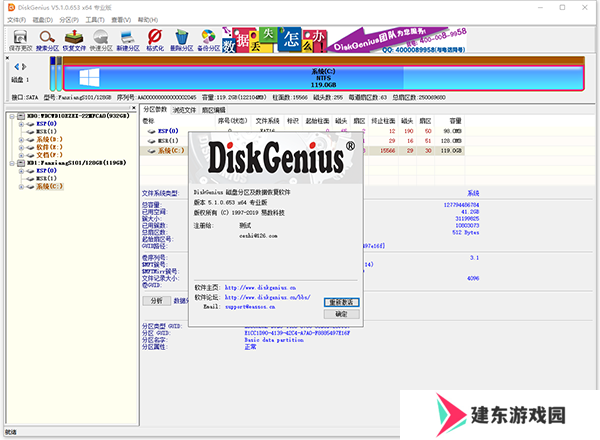Open the 分区(P) menu
The height and width of the screenshot is (440, 600).
pos(69,20)
